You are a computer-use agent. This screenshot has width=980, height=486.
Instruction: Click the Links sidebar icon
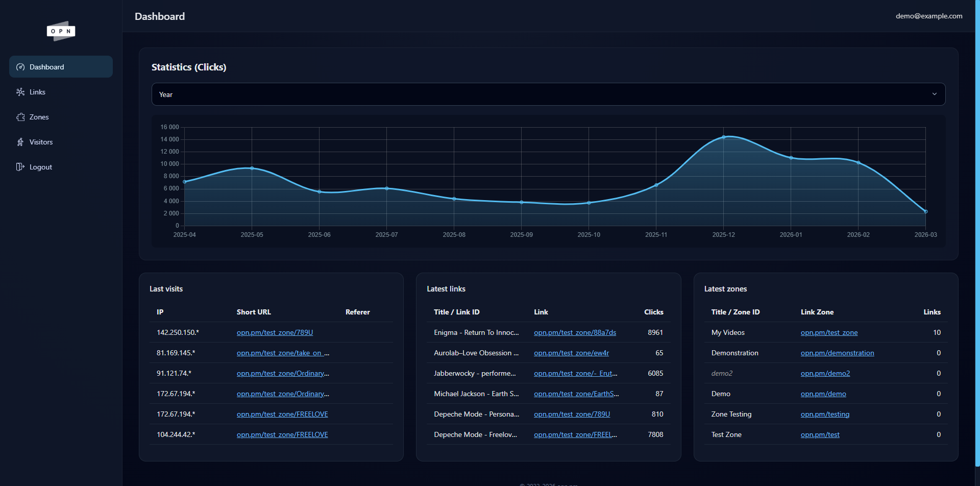coord(20,92)
